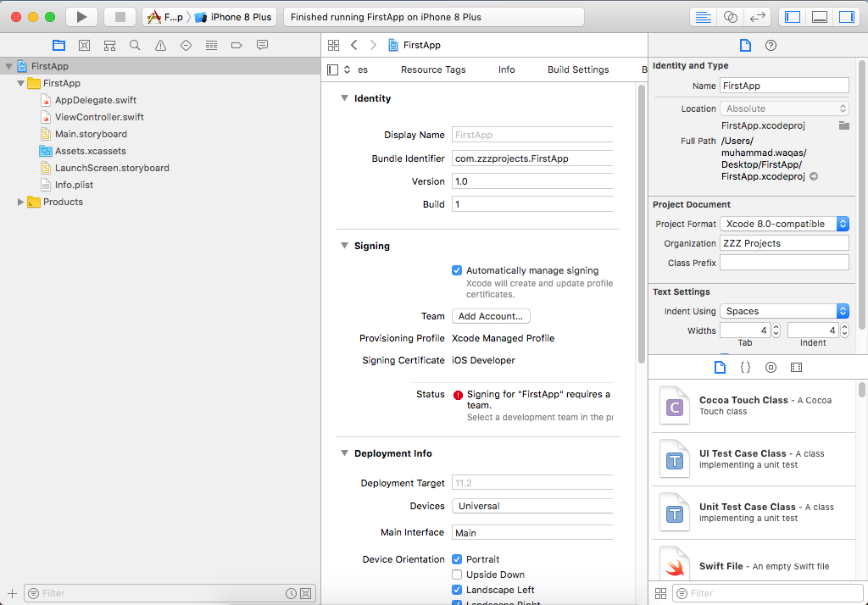The height and width of the screenshot is (605, 868).
Task: Open the Devices Universal dropdown
Action: coord(532,506)
